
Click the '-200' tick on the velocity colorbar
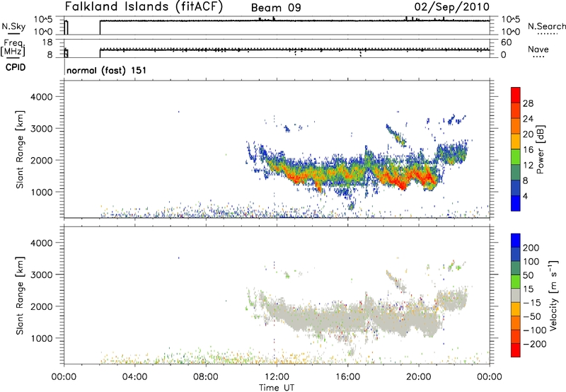click(x=535, y=344)
